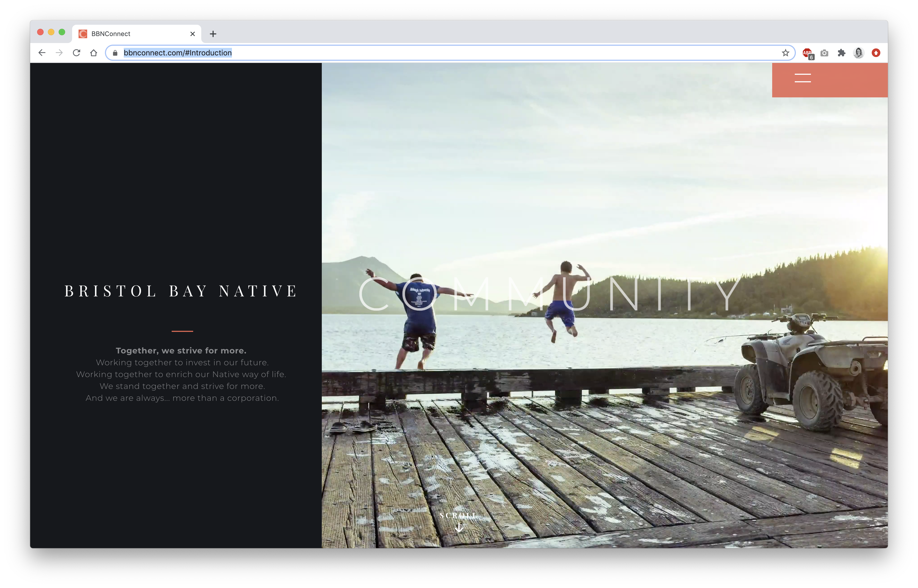Click the SCROLL down arrow
Screen dimensions: 918x588
[x=459, y=528]
